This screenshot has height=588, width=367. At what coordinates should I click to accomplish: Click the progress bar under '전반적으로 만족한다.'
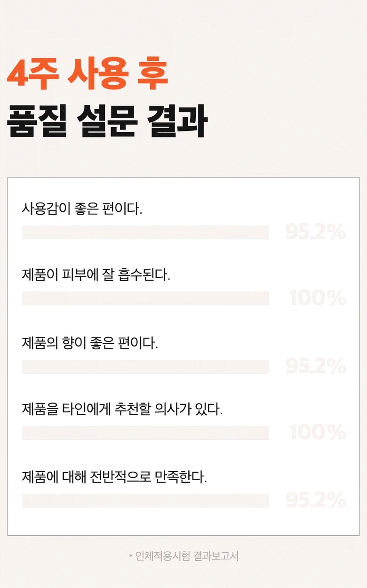pyautogui.click(x=145, y=500)
